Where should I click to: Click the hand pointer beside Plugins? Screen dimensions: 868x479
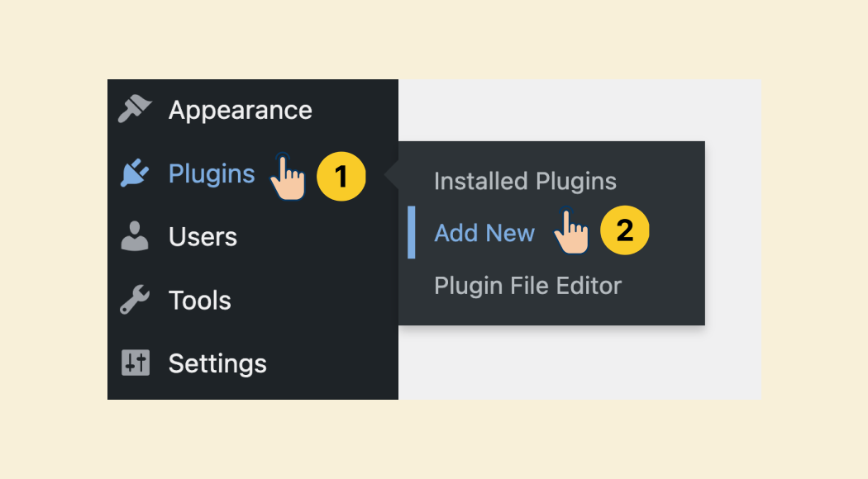tap(288, 177)
